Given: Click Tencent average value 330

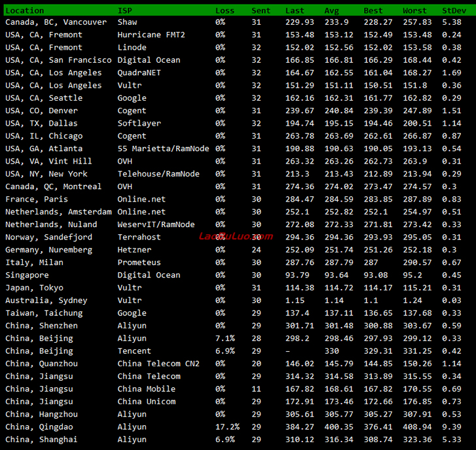Looking at the screenshot, I should pos(331,351).
